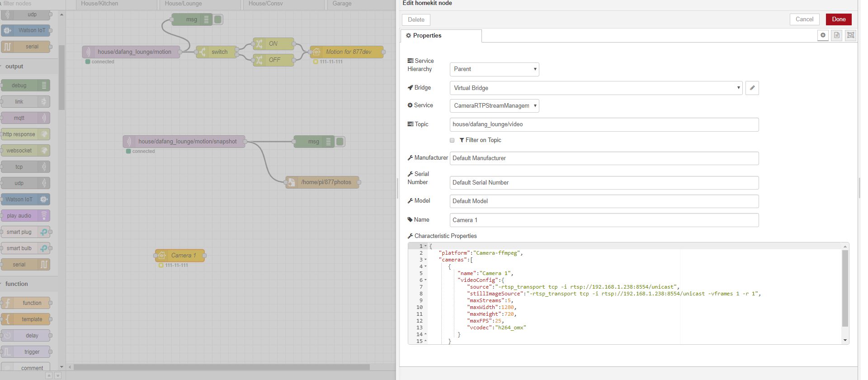Select the play audio palette node

tap(25, 216)
